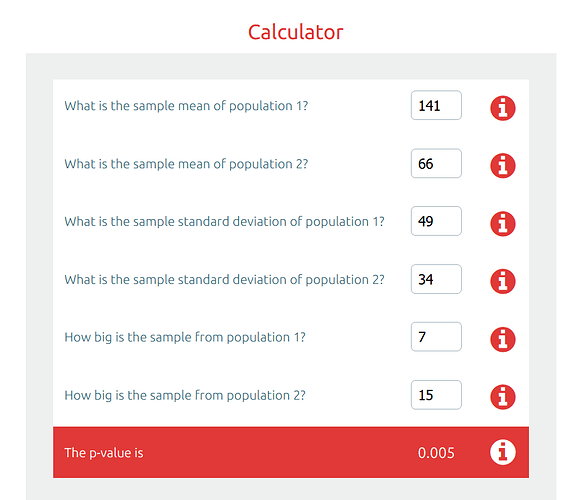View info about population 1 sample size
Viewport: 584px width, 500px height.
(x=502, y=339)
